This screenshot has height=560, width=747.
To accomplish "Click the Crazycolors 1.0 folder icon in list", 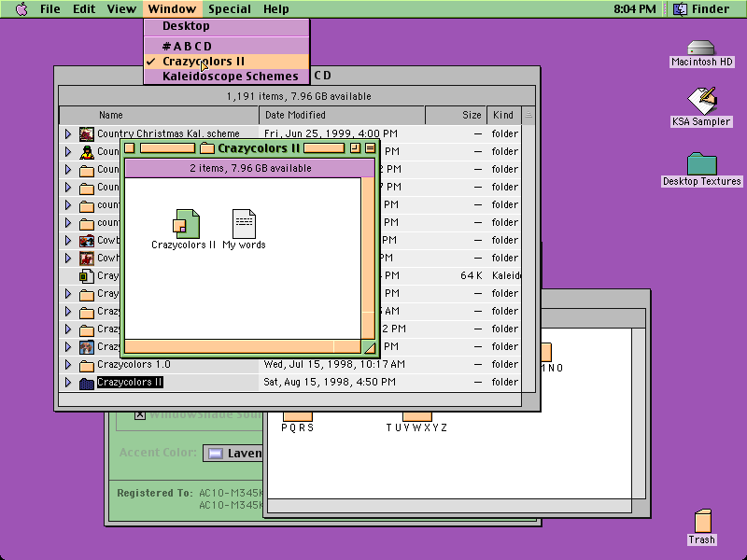I will coord(86,365).
